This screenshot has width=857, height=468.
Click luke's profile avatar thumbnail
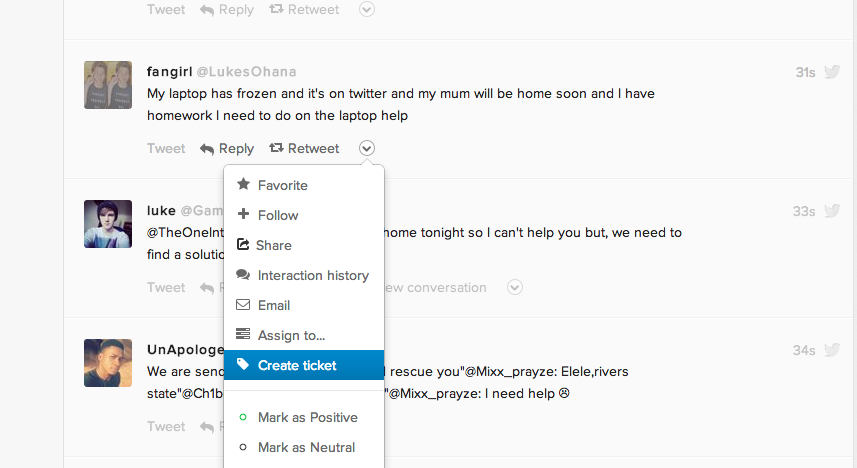click(x=108, y=224)
